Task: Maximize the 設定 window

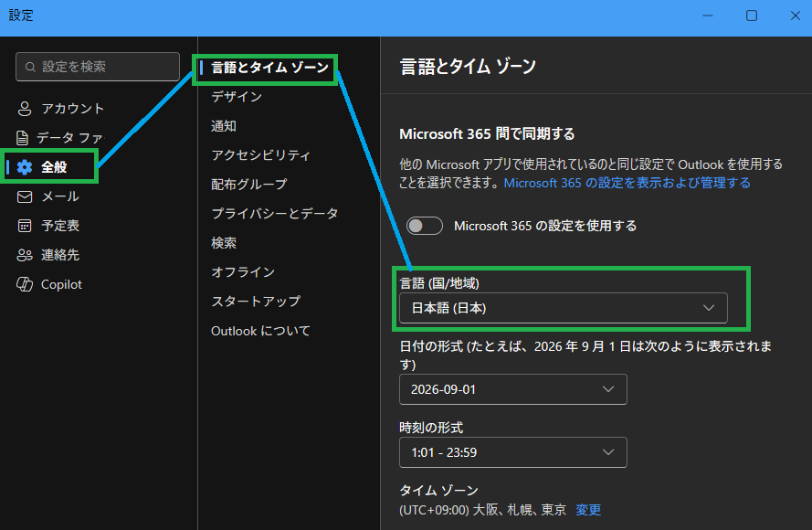Action: click(x=752, y=16)
